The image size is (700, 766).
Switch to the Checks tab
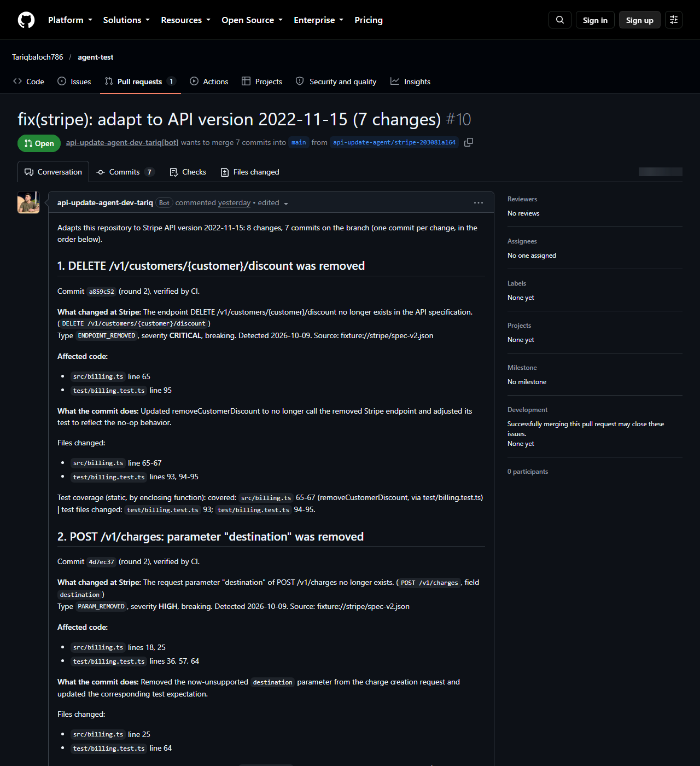click(x=188, y=172)
